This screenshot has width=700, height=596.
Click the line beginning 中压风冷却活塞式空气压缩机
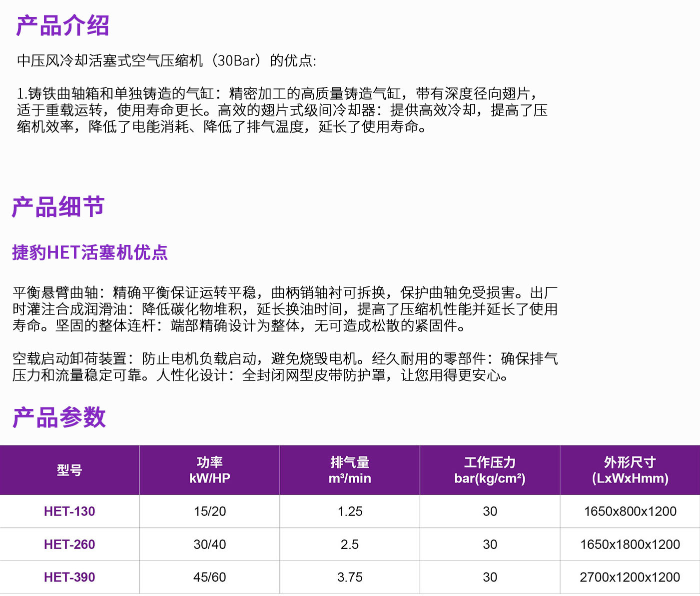[x=166, y=61]
